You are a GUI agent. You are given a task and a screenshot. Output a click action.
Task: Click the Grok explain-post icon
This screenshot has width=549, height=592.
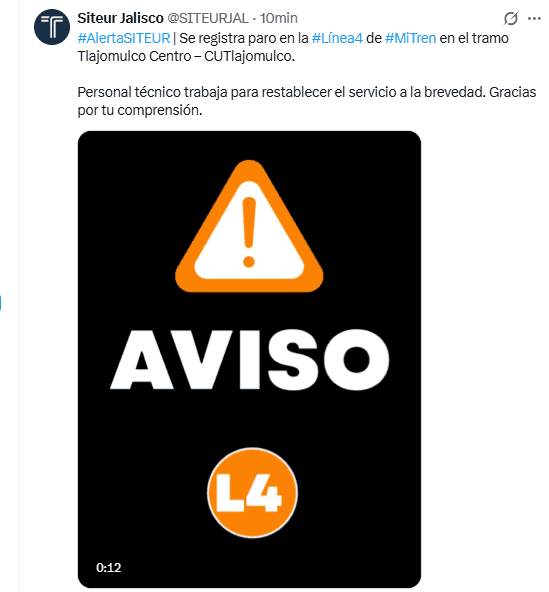pos(510,18)
